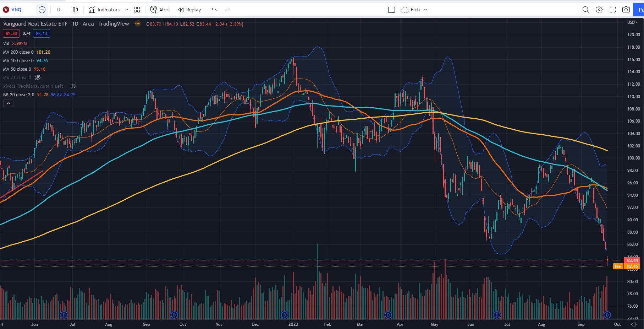644x329 pixels.
Task: Start bar Replay mode
Action: (189, 10)
